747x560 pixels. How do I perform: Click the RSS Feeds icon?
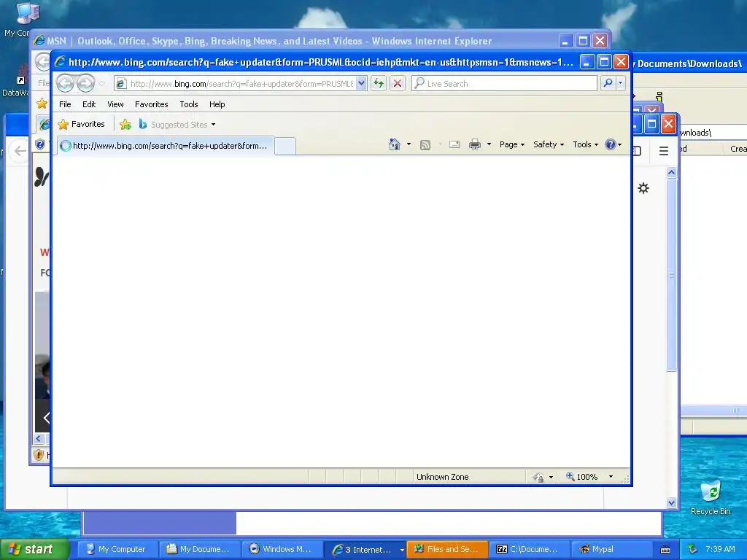[425, 145]
